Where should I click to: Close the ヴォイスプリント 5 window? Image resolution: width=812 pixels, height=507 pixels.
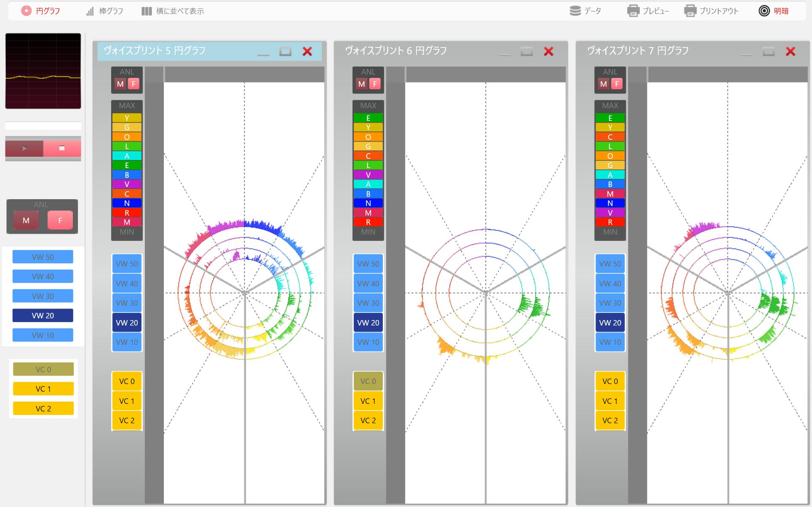point(307,51)
